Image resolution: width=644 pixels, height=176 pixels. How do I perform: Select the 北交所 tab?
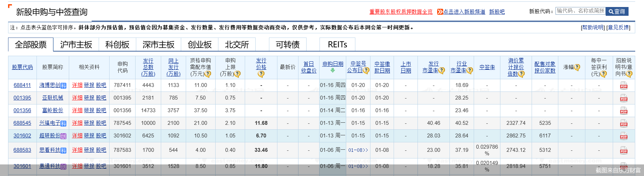[x=237, y=45]
